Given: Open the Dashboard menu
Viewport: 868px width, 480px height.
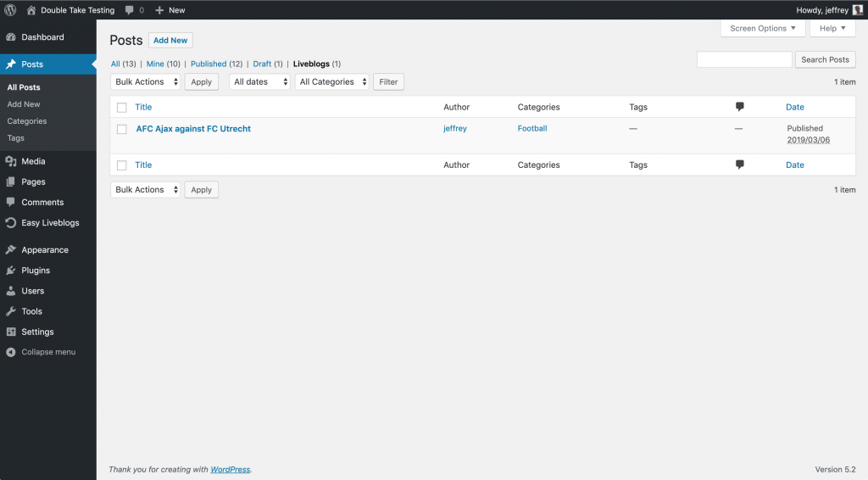Looking at the screenshot, I should click(x=48, y=37).
